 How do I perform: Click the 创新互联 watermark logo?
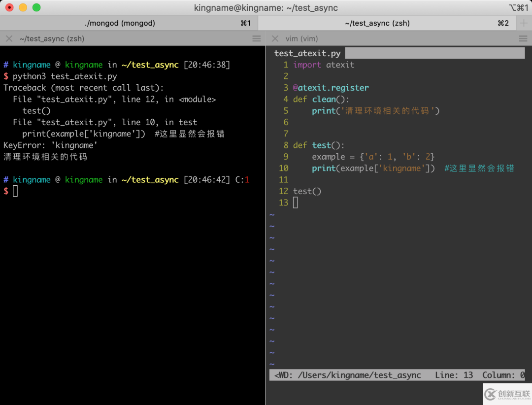505,394
